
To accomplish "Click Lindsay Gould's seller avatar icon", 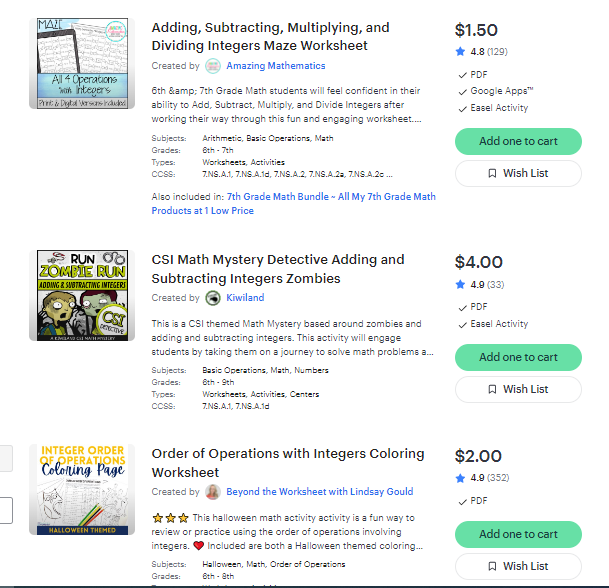I will pos(213,492).
